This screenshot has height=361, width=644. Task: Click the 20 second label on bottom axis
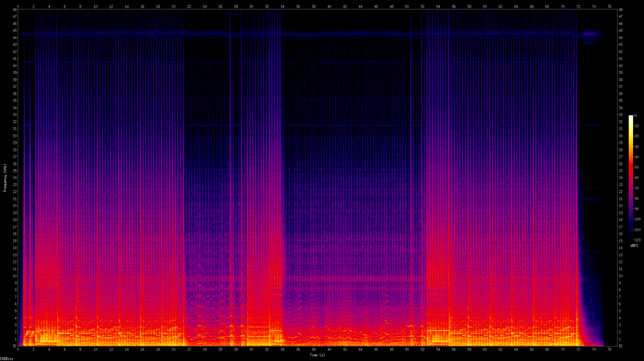[x=173, y=349]
